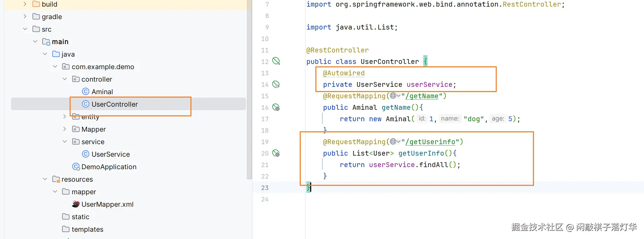The width and height of the screenshot is (644, 239).
Task: Click the autowired gutter icon on line 14
Action: tap(276, 84)
